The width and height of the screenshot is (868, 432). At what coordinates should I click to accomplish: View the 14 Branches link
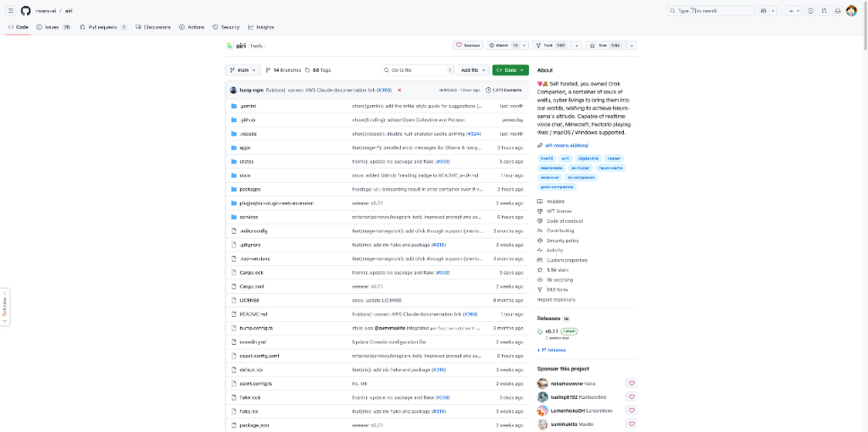point(283,70)
